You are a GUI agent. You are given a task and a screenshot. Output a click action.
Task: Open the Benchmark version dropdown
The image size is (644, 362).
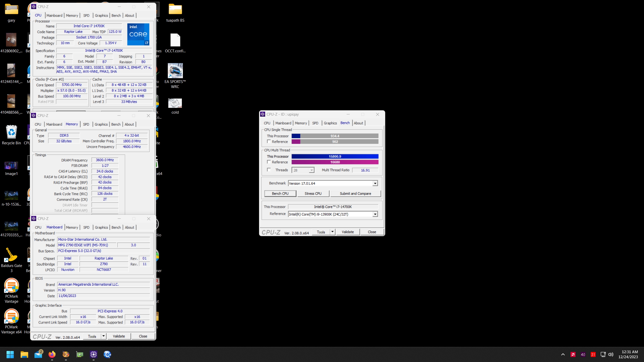pyautogui.click(x=375, y=184)
